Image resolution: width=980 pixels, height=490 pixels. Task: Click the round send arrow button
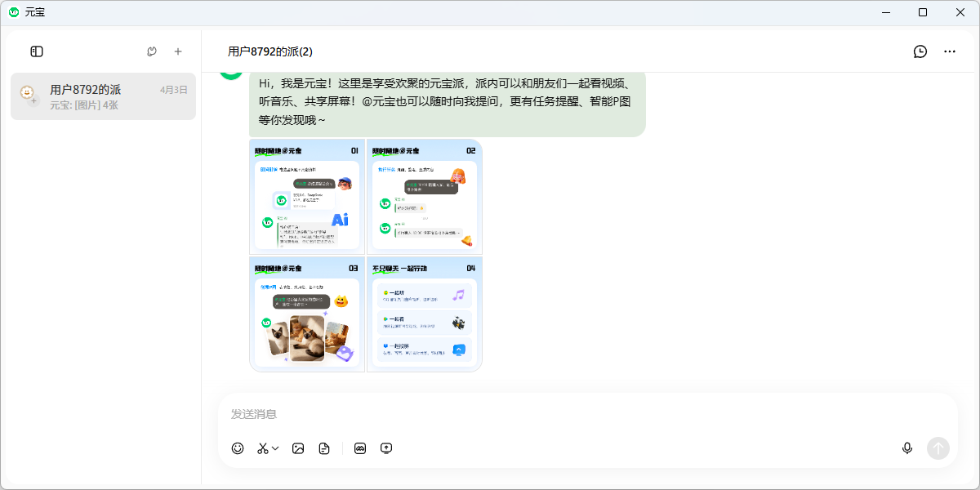click(938, 448)
